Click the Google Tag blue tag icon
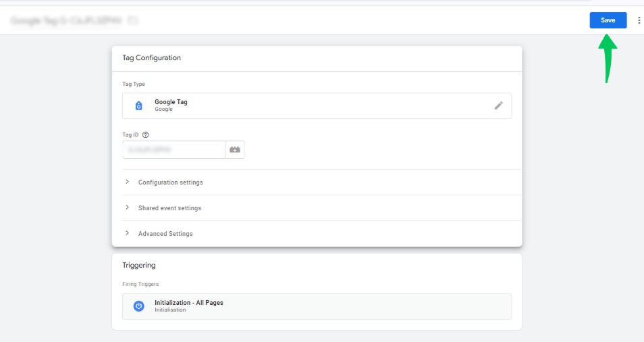 click(139, 105)
